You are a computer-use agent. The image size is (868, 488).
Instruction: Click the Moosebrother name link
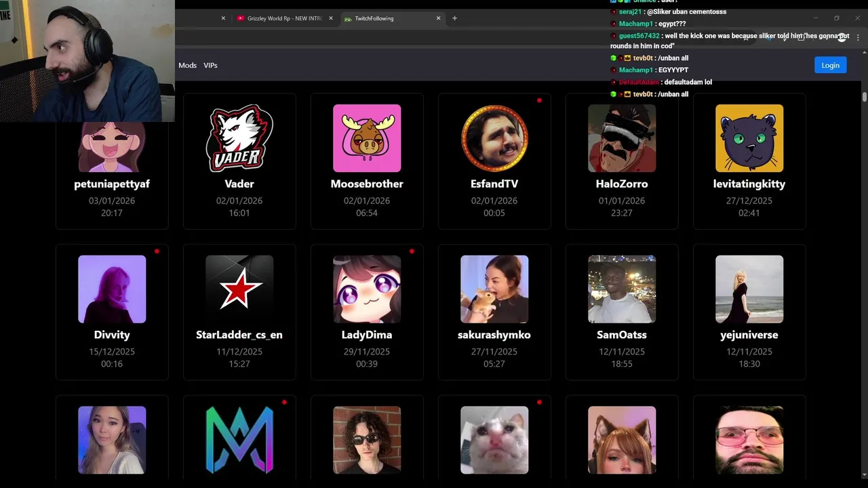pyautogui.click(x=367, y=184)
